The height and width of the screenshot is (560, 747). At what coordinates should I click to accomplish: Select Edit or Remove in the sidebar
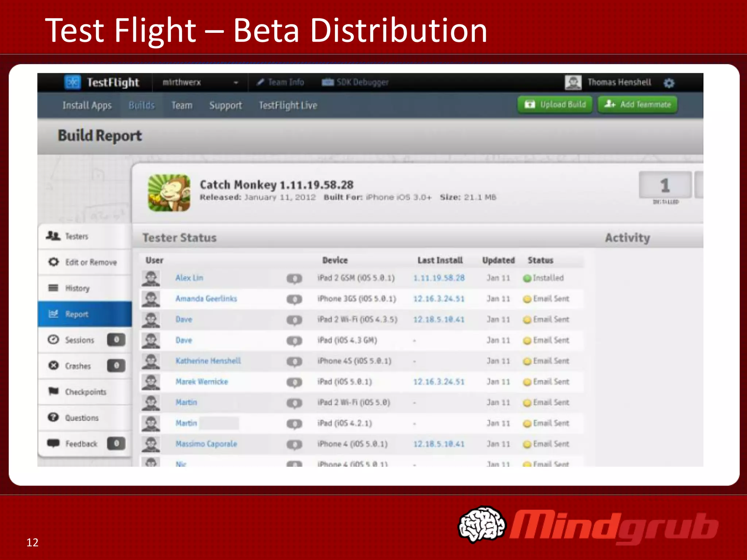(84, 262)
